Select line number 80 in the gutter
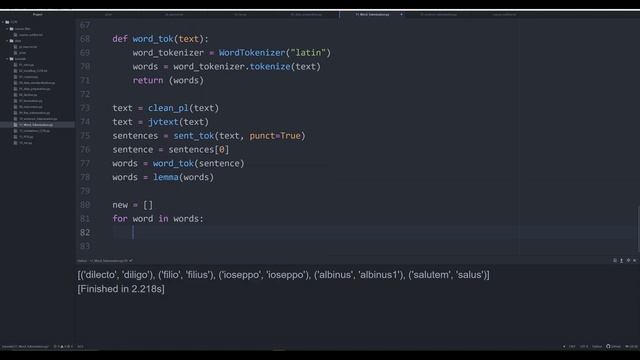The image size is (640, 360). click(x=85, y=205)
